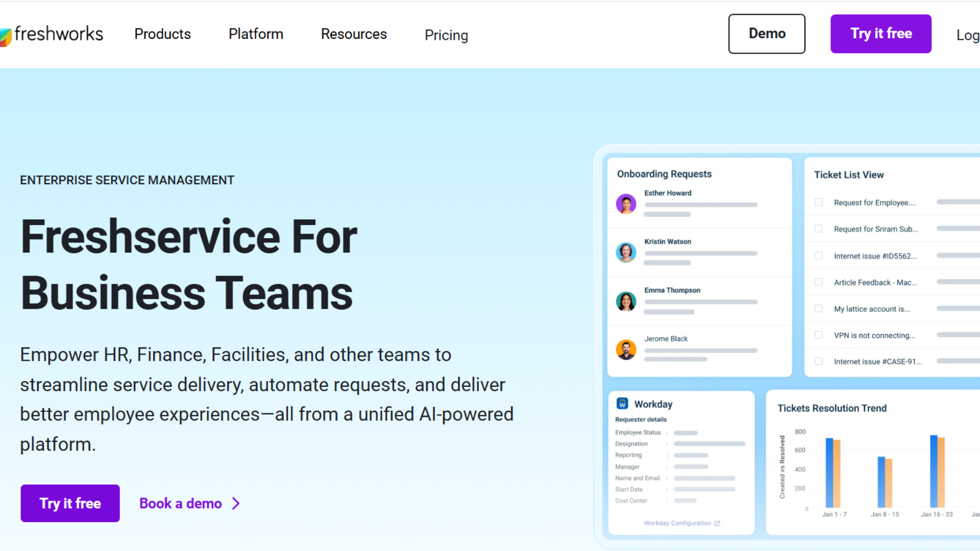Image resolution: width=980 pixels, height=551 pixels.
Task: Click the hero Try it free button
Action: [x=70, y=504]
